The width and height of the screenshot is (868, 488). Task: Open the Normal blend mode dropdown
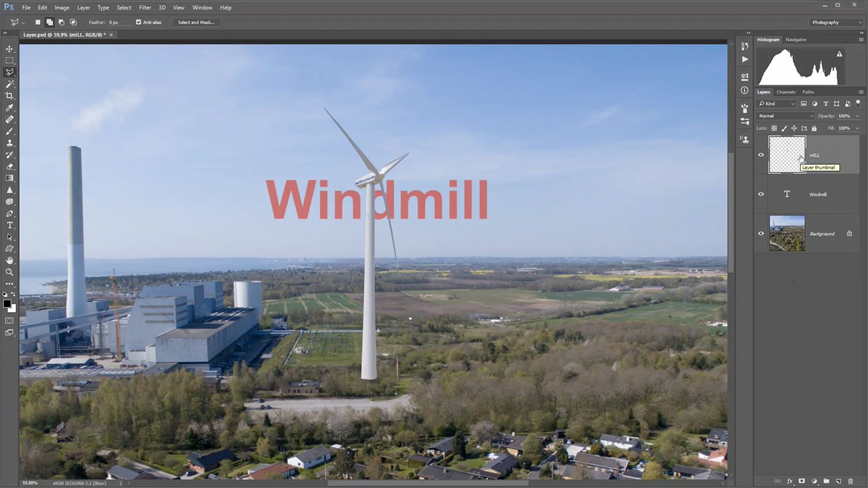[785, 116]
